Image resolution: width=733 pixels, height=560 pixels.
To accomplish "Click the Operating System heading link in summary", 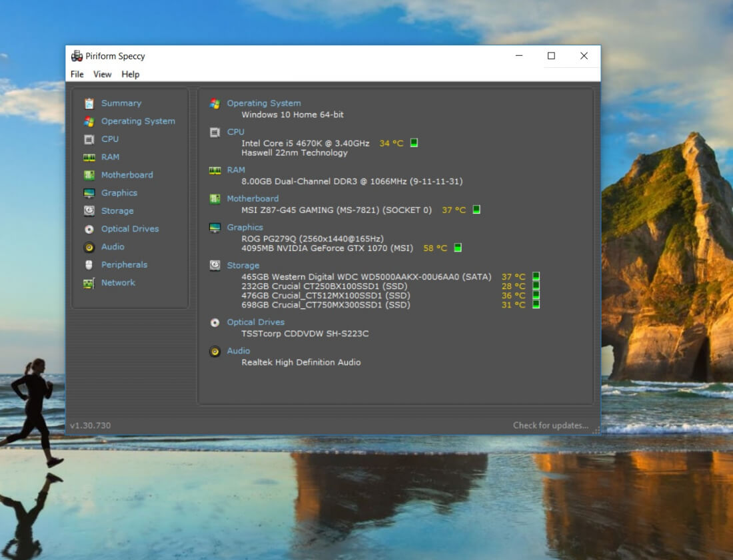I will pyautogui.click(x=264, y=103).
